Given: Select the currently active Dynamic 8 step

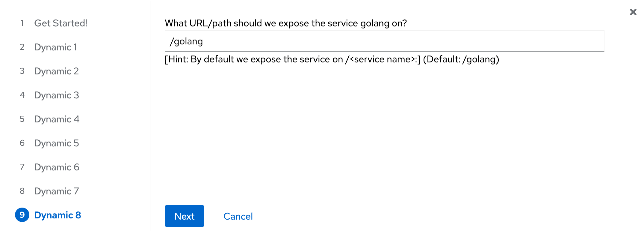Looking at the screenshot, I should point(58,215).
